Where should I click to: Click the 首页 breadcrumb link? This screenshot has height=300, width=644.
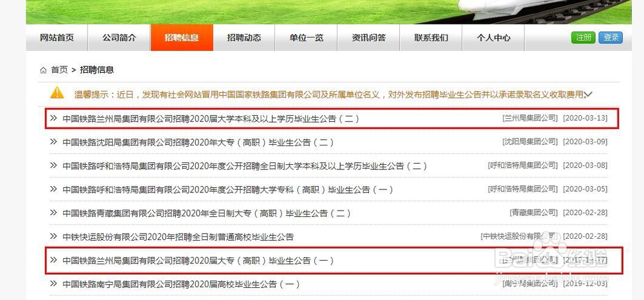(59, 70)
